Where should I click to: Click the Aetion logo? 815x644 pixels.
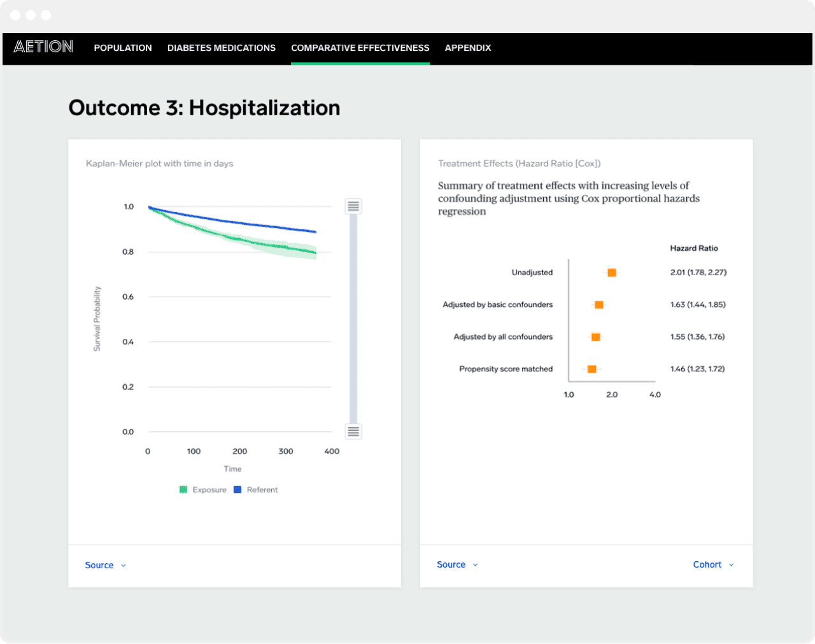43,47
